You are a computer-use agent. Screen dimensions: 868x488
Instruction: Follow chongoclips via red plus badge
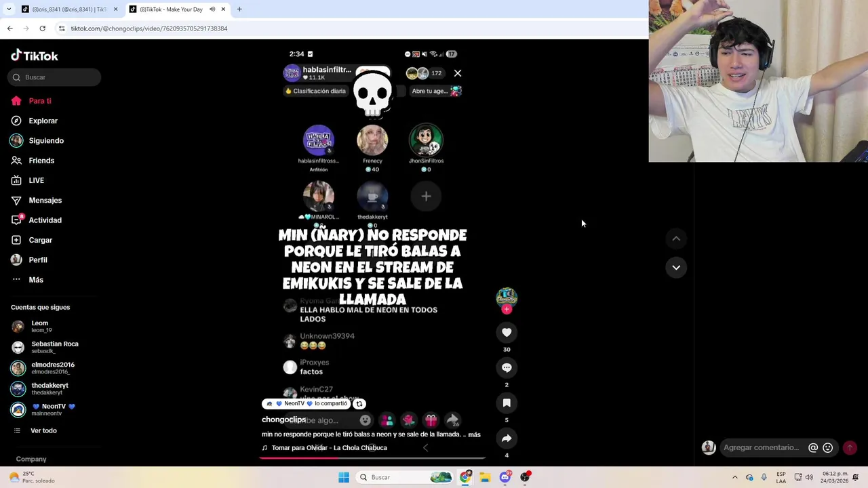point(507,309)
